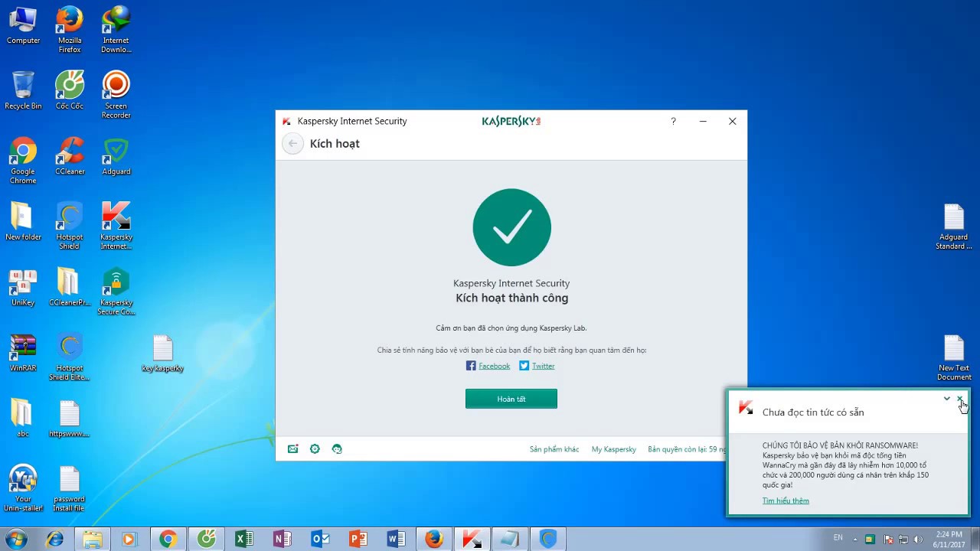Open Kaspersky help question mark
The image size is (980, 551).
(673, 121)
